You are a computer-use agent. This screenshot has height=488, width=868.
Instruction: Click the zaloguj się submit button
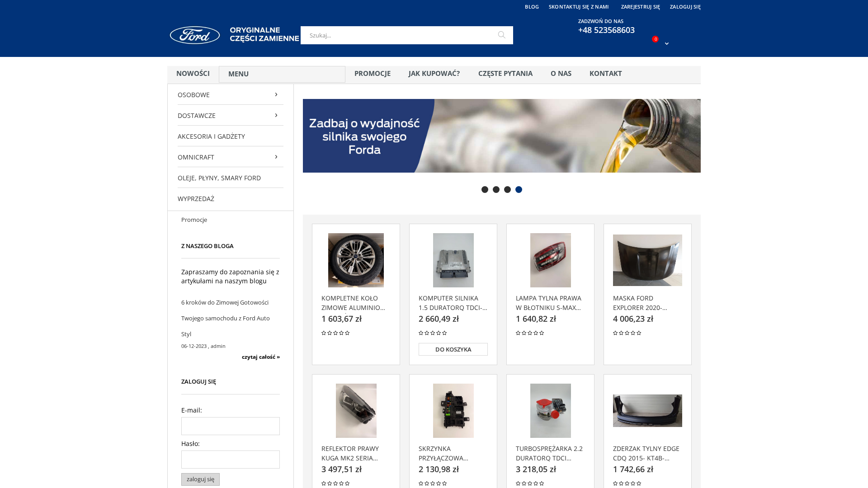click(x=200, y=479)
